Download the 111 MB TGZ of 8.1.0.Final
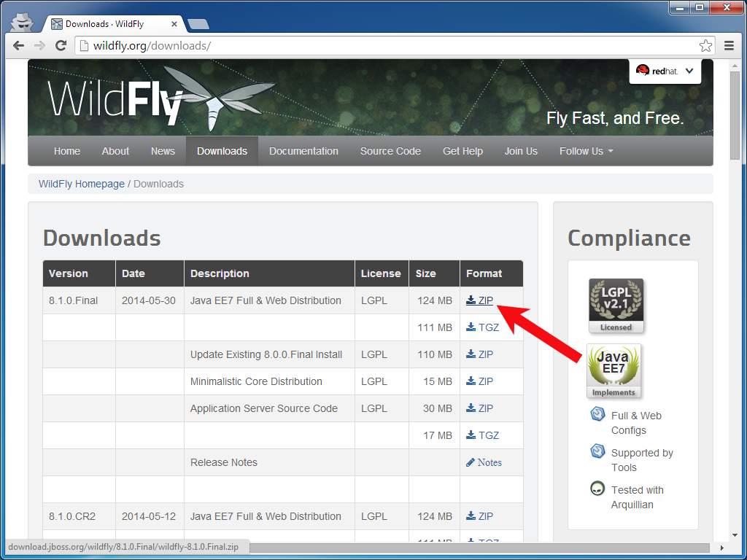Image resolution: width=747 pixels, height=560 pixels. 483,327
